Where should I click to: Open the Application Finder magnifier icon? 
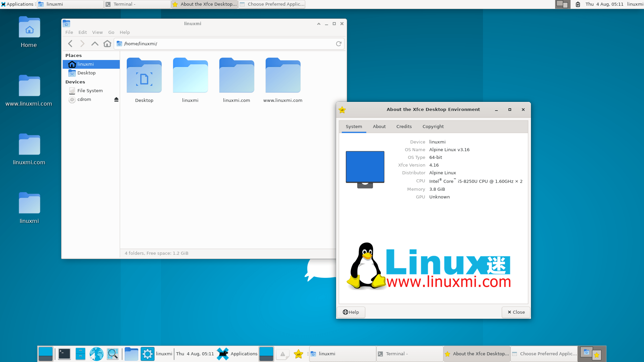(x=113, y=354)
